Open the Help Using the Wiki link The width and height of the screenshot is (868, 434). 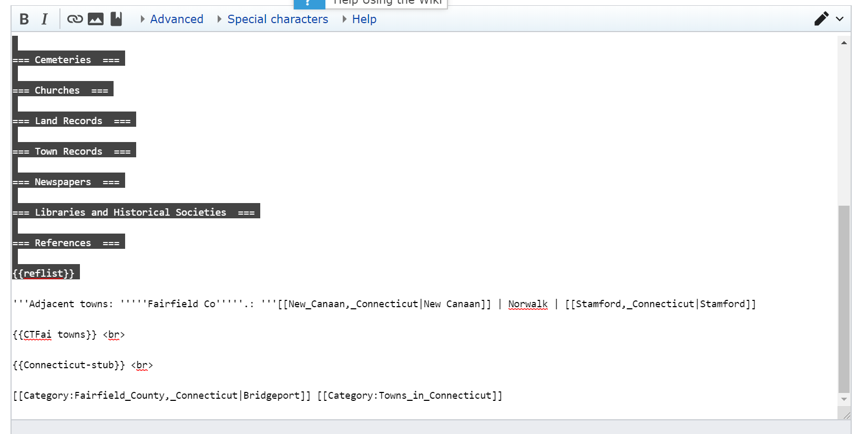coord(387,3)
